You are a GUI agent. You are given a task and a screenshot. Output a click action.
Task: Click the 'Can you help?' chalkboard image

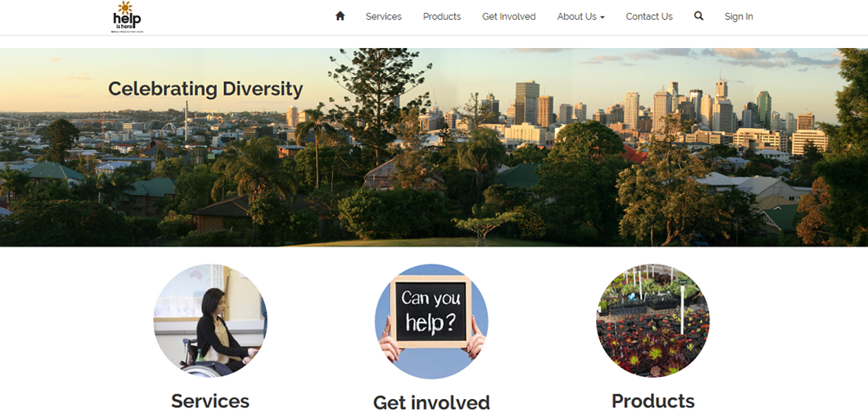point(431,321)
